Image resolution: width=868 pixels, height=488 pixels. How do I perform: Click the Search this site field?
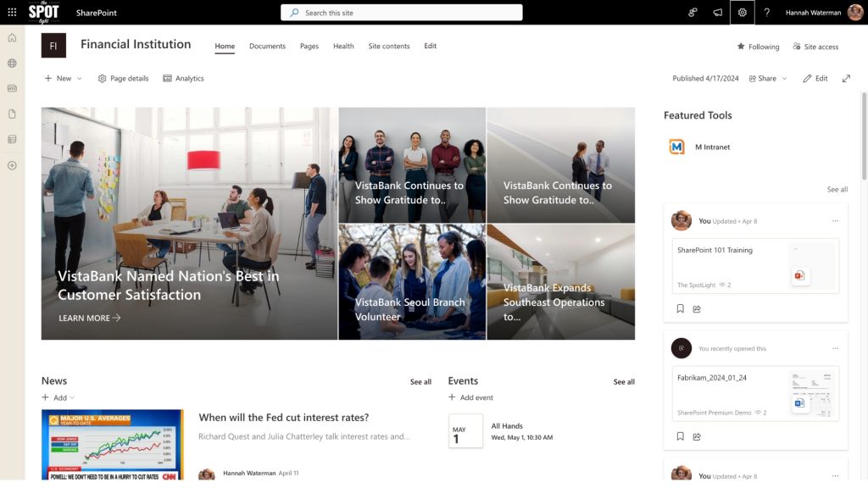tap(402, 13)
